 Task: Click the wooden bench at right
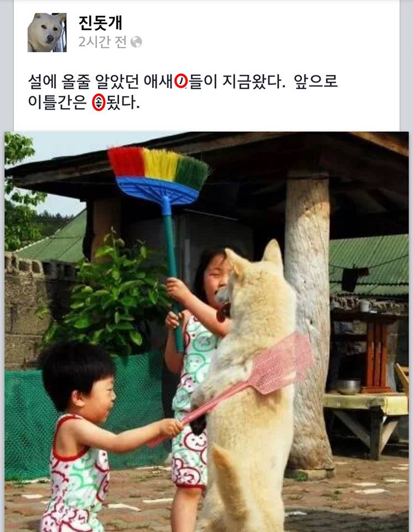coord(366,417)
